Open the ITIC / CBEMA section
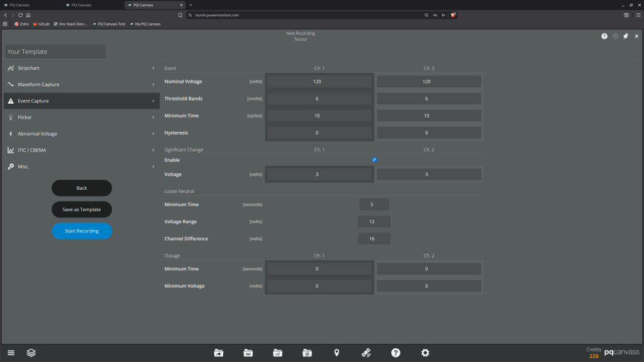Image resolution: width=644 pixels, height=362 pixels. [82, 150]
